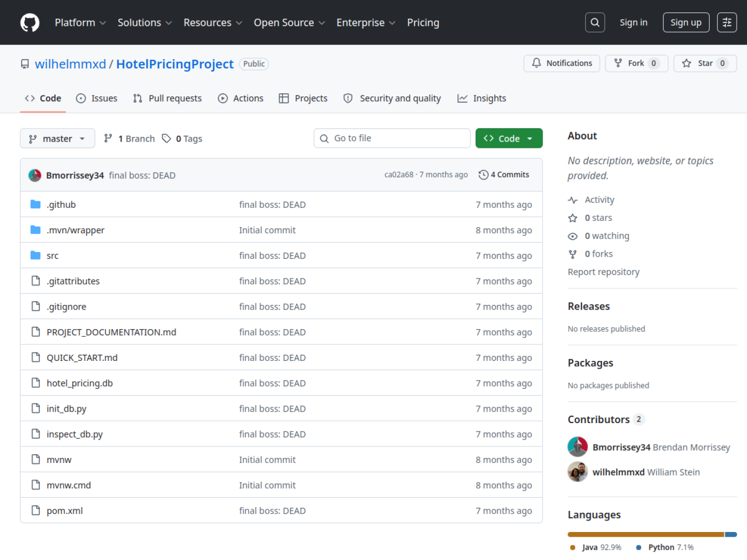This screenshot has height=560, width=747.
Task: Click the Go to file search field
Action: point(392,138)
